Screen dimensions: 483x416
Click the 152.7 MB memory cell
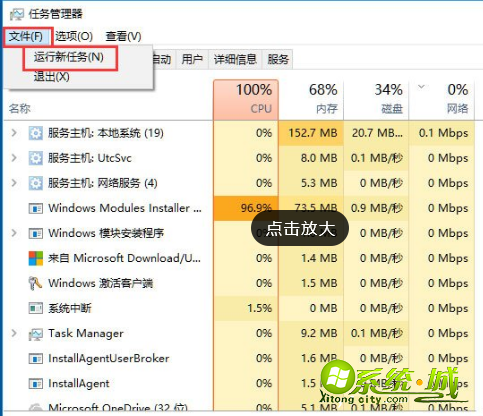coord(311,133)
